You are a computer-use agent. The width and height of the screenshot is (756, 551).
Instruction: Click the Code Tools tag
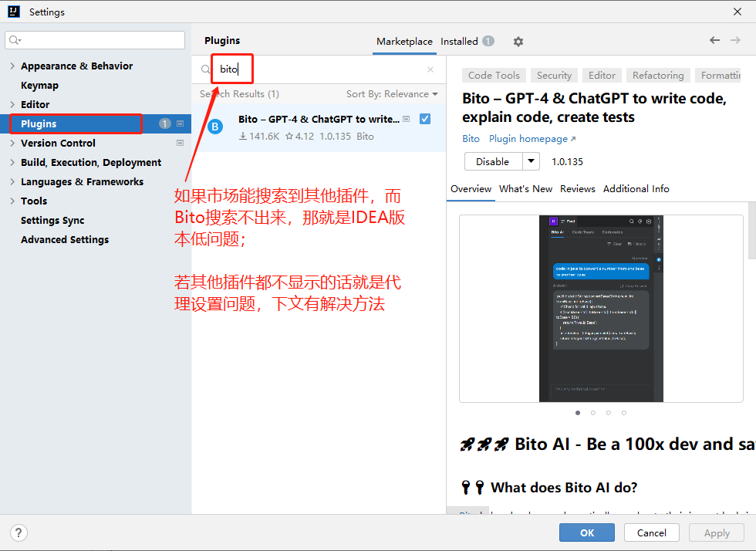pos(494,76)
